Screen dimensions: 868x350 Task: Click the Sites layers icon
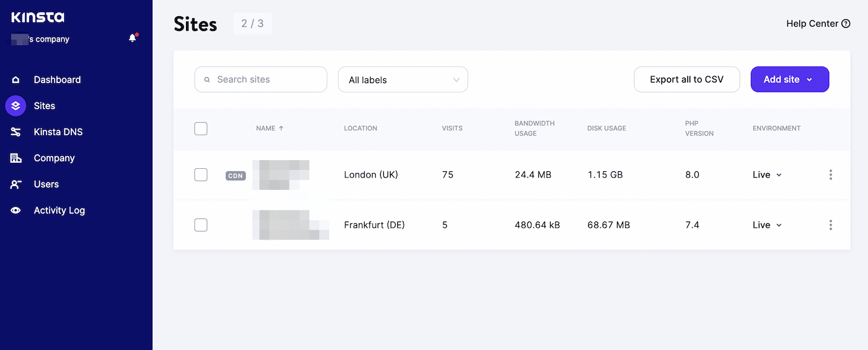pyautogui.click(x=15, y=106)
